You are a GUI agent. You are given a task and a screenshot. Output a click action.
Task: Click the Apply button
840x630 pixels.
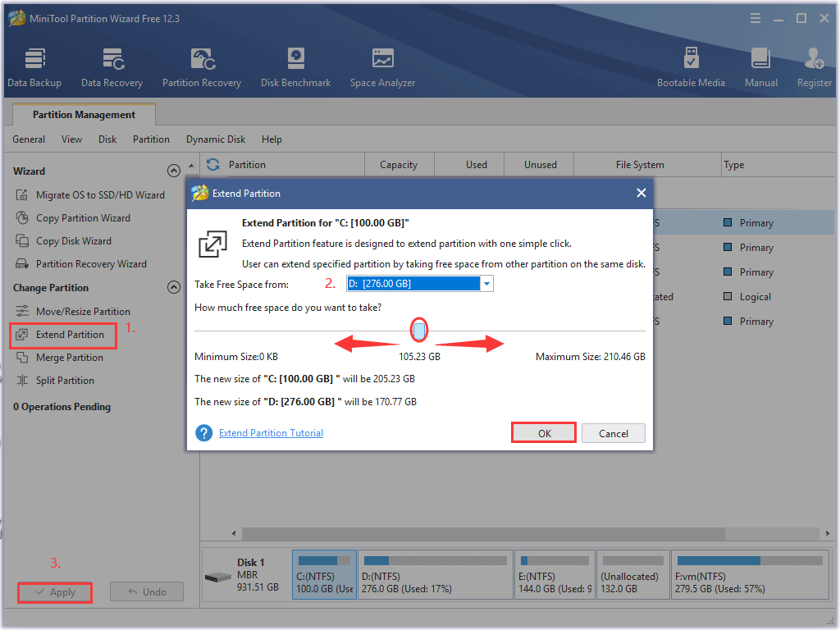point(55,592)
